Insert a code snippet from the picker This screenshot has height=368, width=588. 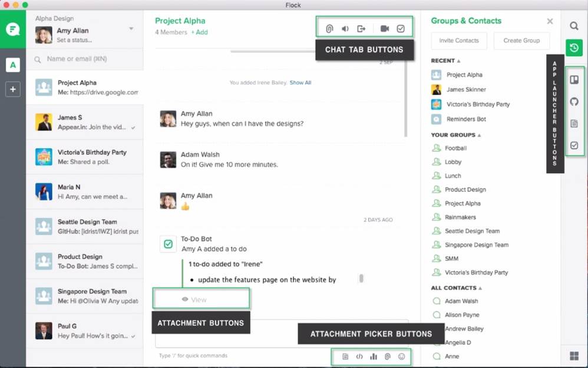[359, 356]
